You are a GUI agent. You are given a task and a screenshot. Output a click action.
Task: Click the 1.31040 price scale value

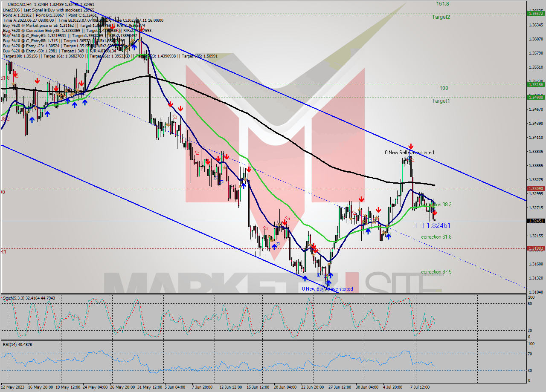(x=536, y=292)
